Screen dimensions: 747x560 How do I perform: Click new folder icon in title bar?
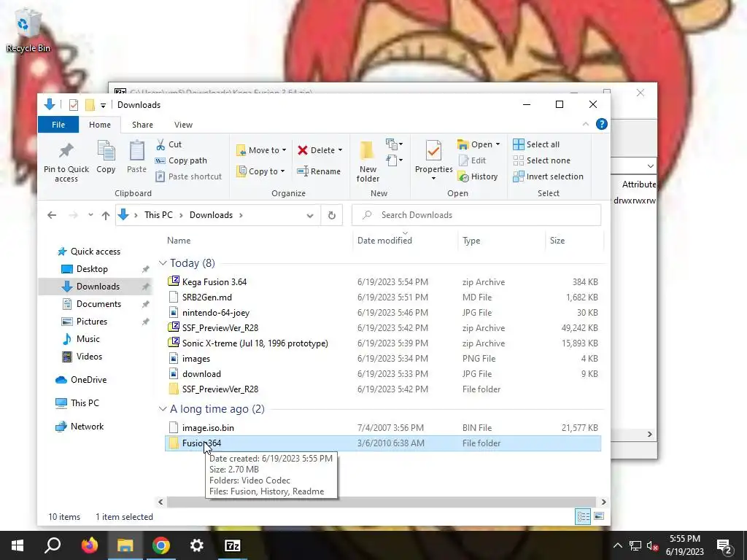(x=90, y=105)
